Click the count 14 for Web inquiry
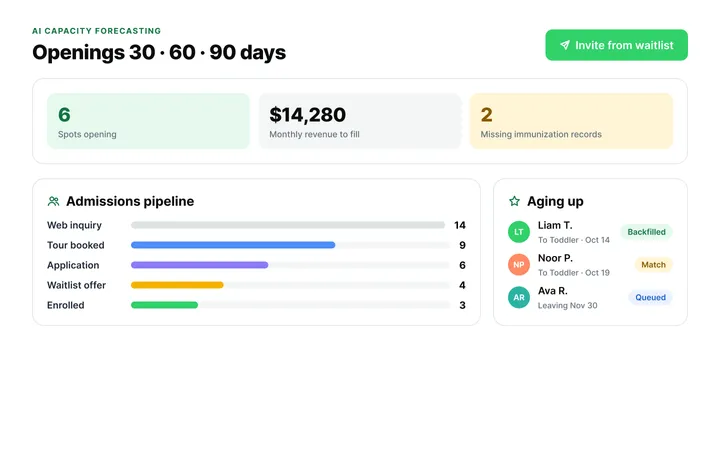 [x=460, y=225]
